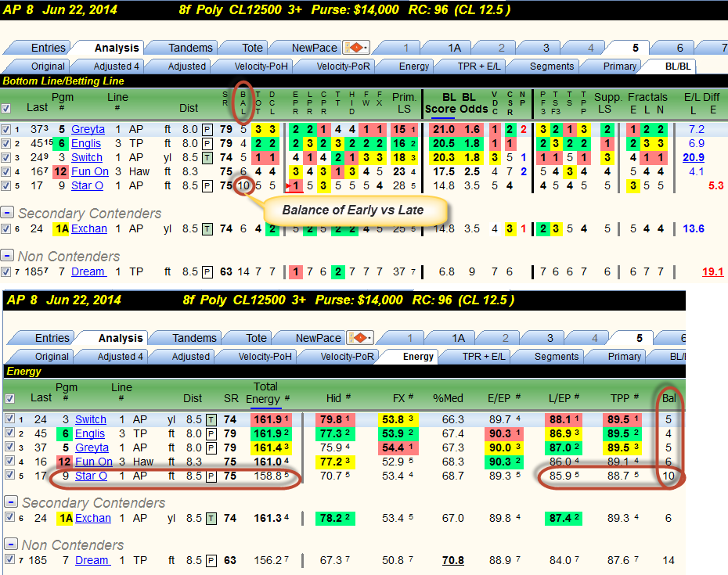Open Fun On horse link in BL/BL panel
This screenshot has height=575, width=728.
[x=89, y=171]
